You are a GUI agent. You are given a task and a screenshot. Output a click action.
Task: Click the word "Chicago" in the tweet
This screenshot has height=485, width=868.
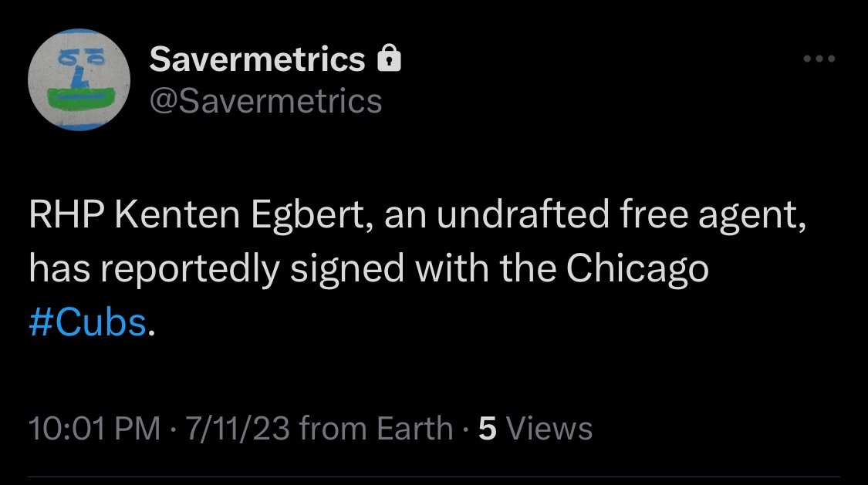(x=637, y=271)
